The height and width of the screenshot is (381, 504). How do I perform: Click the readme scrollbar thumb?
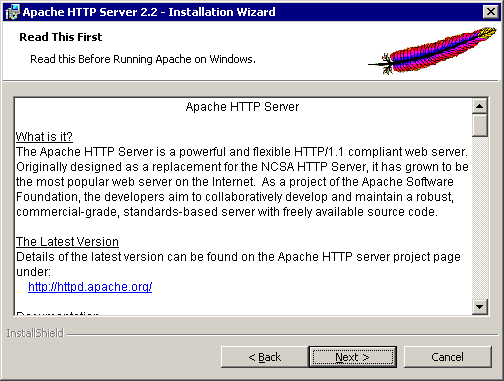480,125
